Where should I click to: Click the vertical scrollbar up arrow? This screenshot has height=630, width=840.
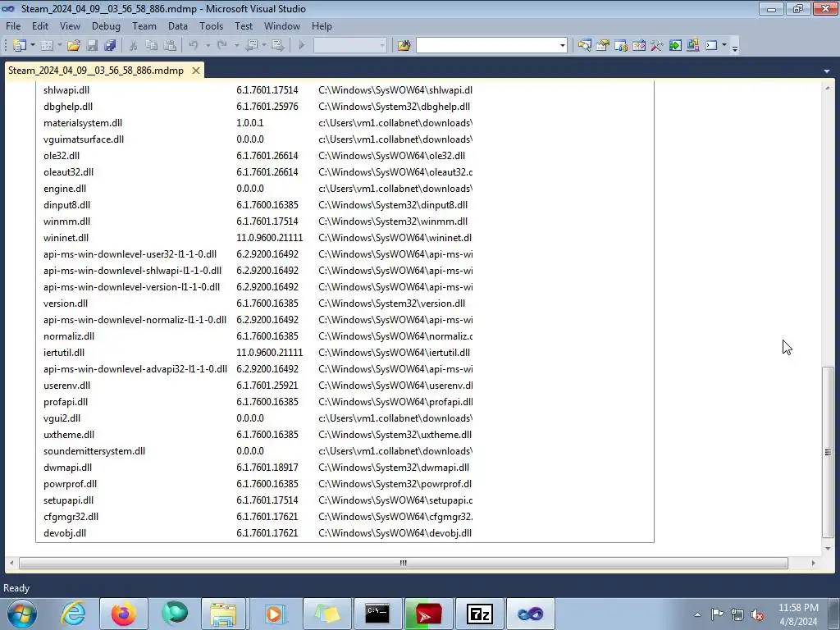click(x=828, y=87)
